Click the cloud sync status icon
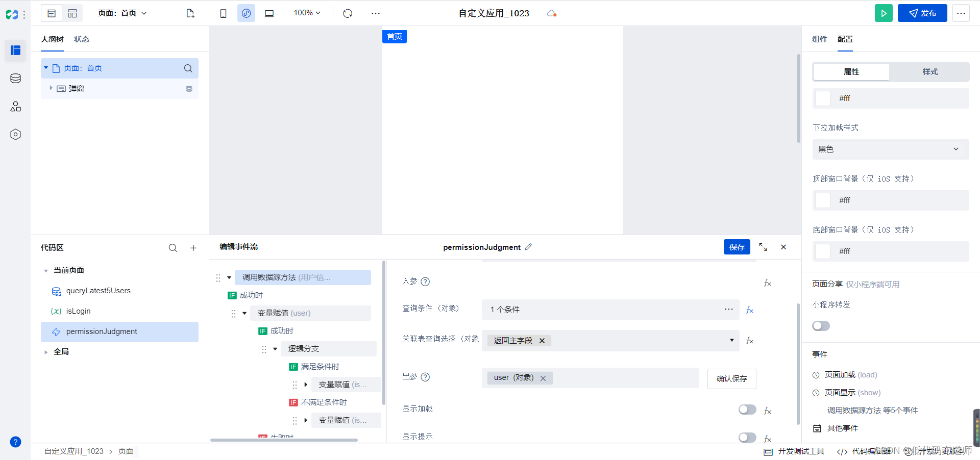Viewport: 980px width, 460px height. pyautogui.click(x=551, y=13)
